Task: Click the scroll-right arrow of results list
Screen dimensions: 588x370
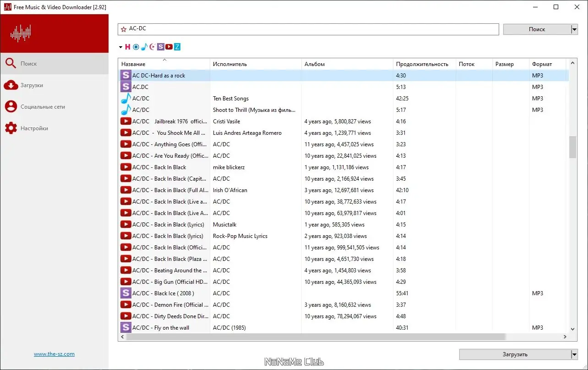Action: [565, 337]
